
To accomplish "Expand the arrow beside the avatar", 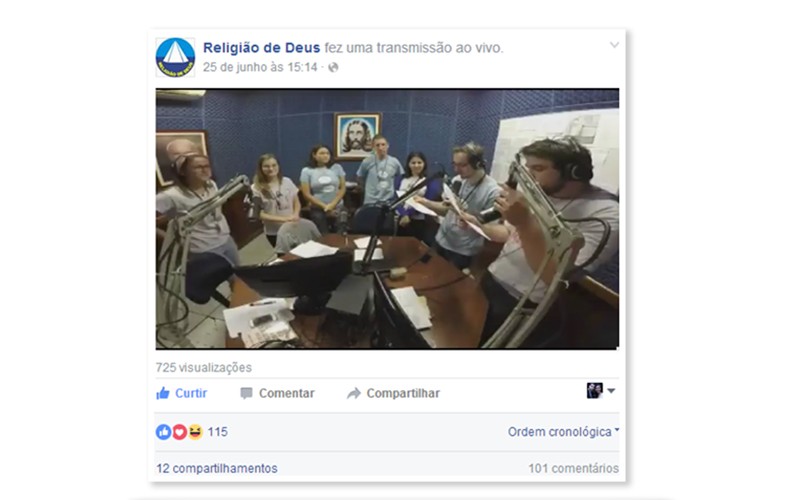I will 611,391.
